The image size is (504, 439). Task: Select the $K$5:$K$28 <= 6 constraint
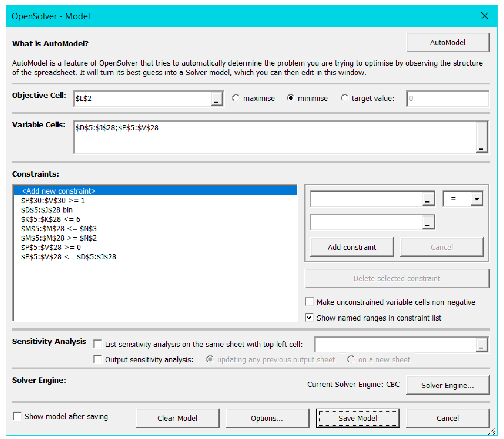pos(51,219)
